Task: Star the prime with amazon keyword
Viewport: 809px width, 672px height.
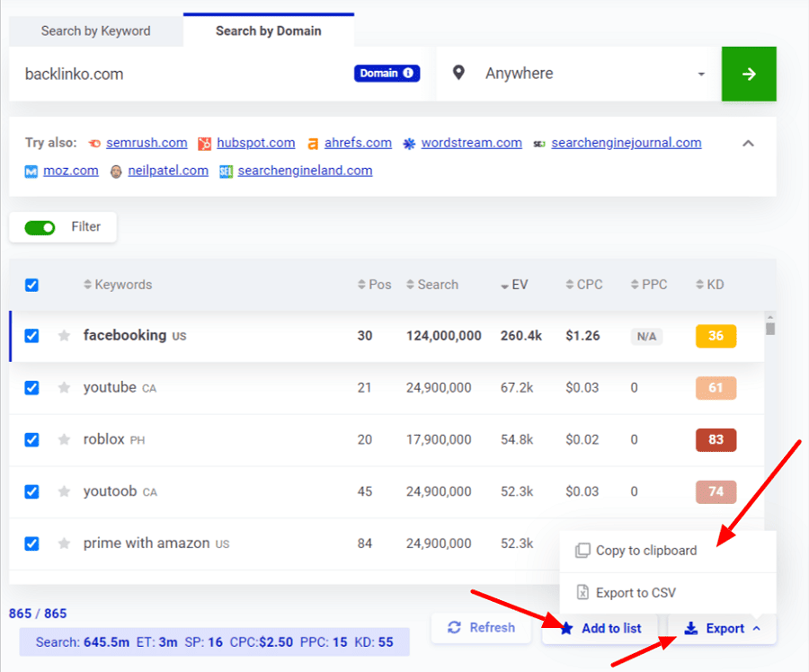Action: tap(64, 544)
